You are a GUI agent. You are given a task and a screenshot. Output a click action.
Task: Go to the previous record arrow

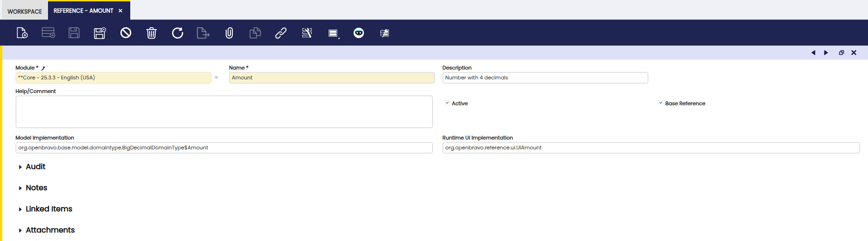(813, 53)
